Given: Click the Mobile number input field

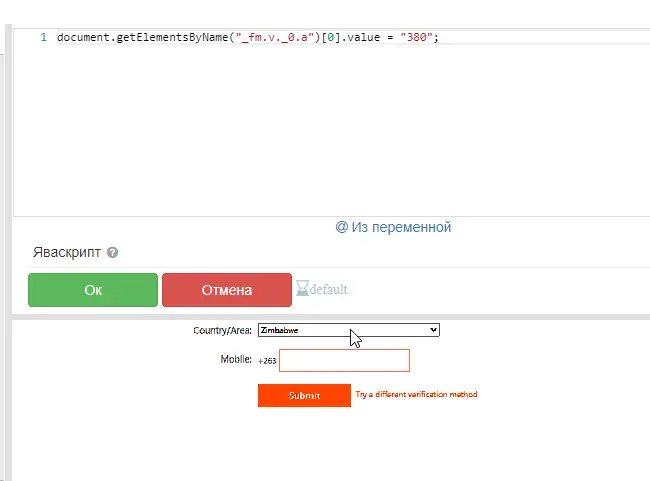Looking at the screenshot, I should tap(344, 360).
